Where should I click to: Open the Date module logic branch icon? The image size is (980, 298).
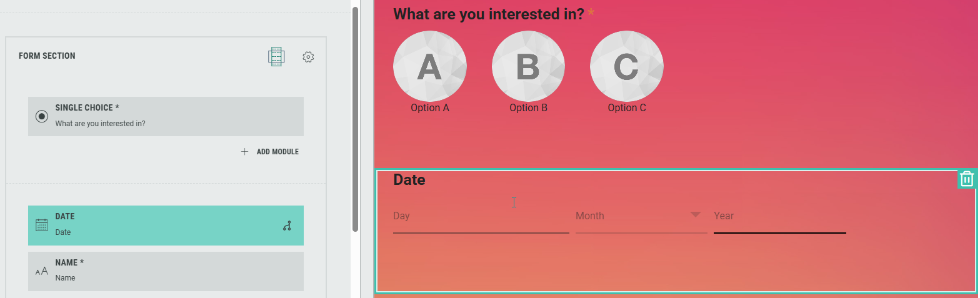point(287,226)
